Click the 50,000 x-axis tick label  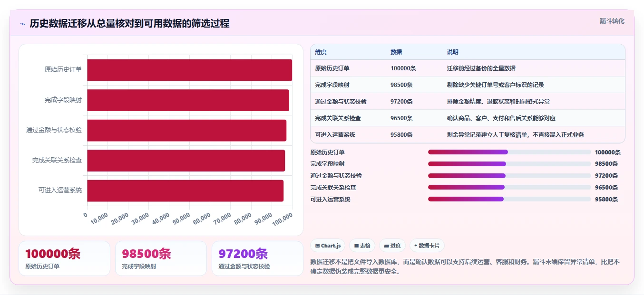click(180, 219)
